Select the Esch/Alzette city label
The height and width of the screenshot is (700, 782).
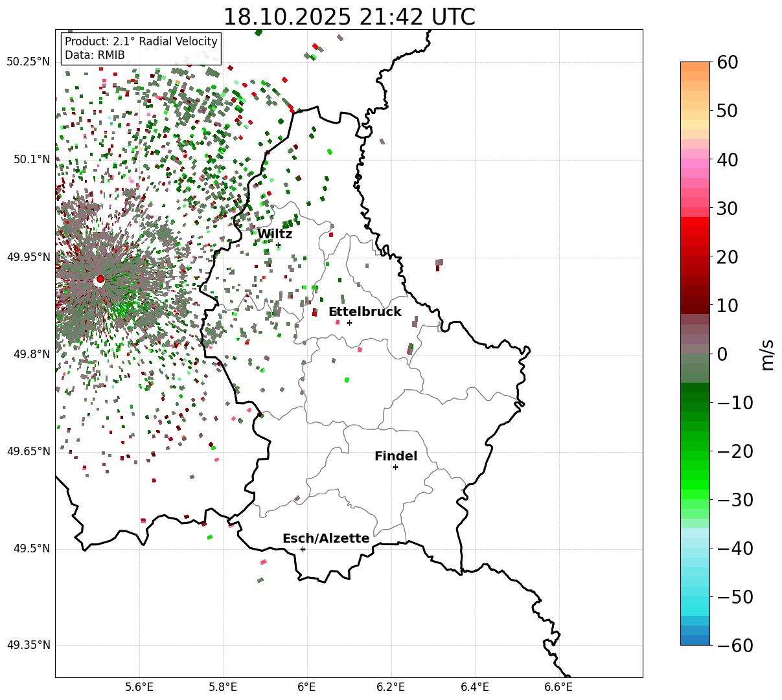(x=326, y=538)
